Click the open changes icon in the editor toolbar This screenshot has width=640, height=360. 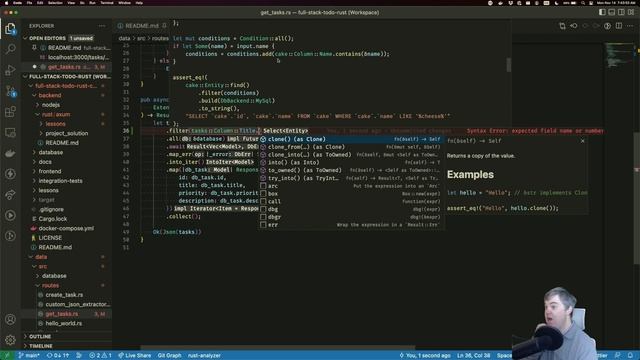pos(573,26)
